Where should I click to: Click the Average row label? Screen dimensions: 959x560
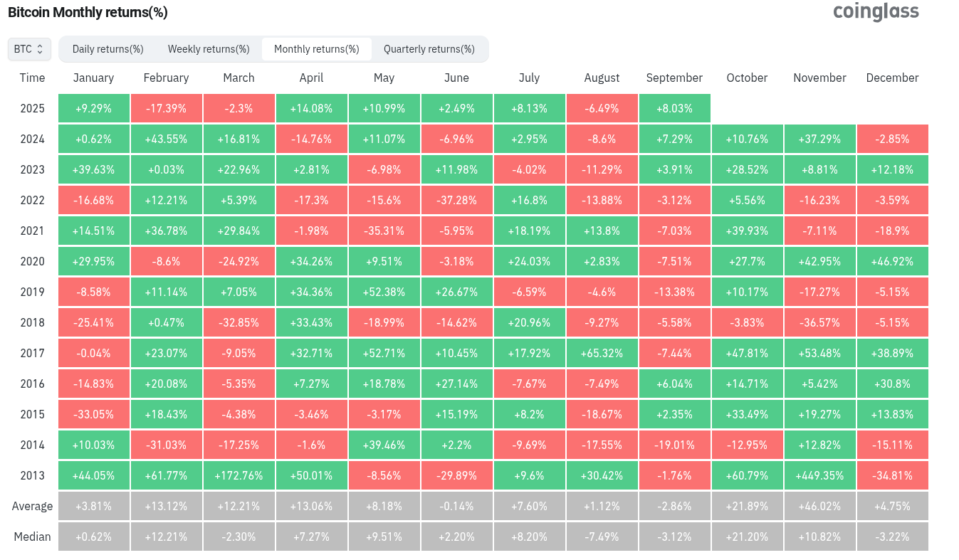pos(32,506)
